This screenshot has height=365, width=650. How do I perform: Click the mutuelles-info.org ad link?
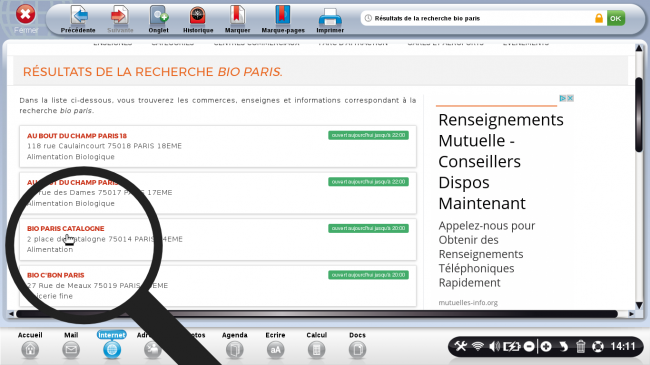pos(468,303)
